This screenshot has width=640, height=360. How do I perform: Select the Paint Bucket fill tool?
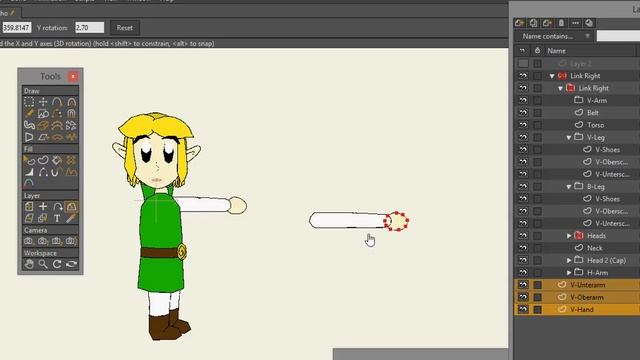[57, 160]
